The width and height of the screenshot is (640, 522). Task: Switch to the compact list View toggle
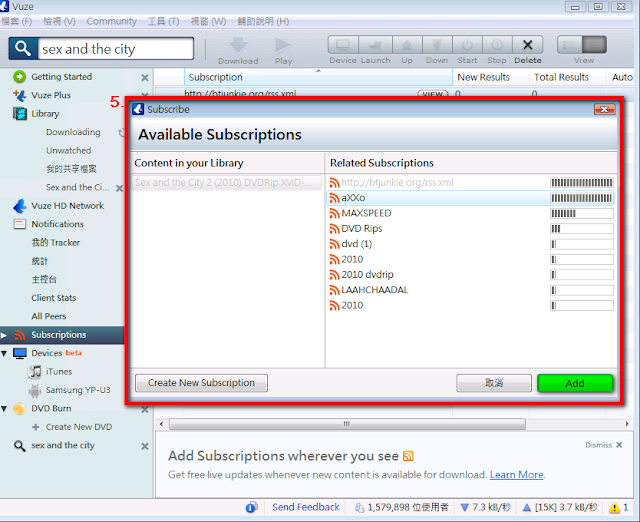pyautogui.click(x=570, y=44)
